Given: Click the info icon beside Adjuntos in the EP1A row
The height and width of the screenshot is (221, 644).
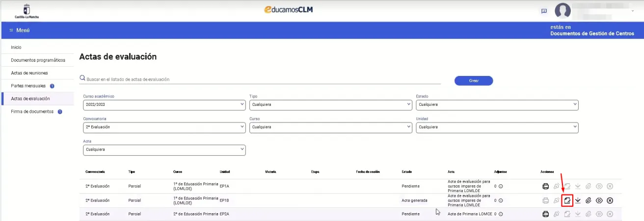Looking at the screenshot, I should click(501, 187).
